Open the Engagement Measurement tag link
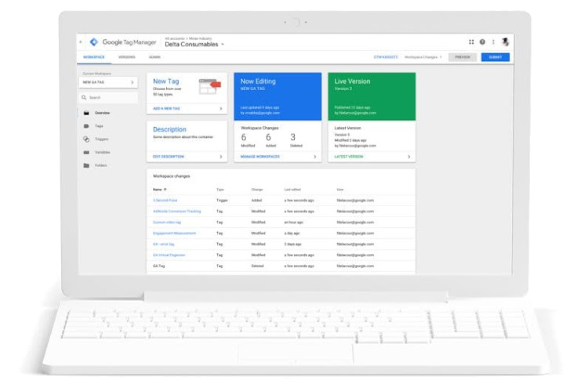The height and width of the screenshot is (384, 588). click(174, 233)
